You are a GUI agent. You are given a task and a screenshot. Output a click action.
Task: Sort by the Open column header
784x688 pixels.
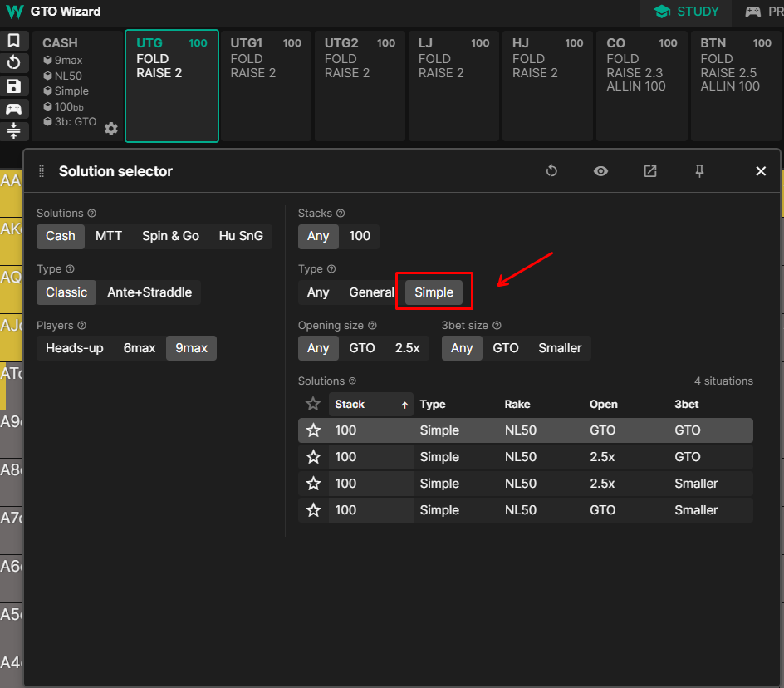(604, 405)
